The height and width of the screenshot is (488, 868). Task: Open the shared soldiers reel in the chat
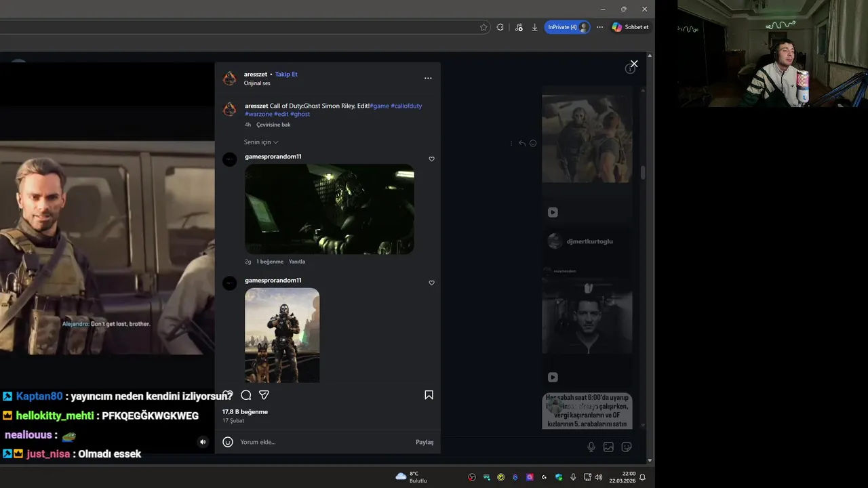587,139
